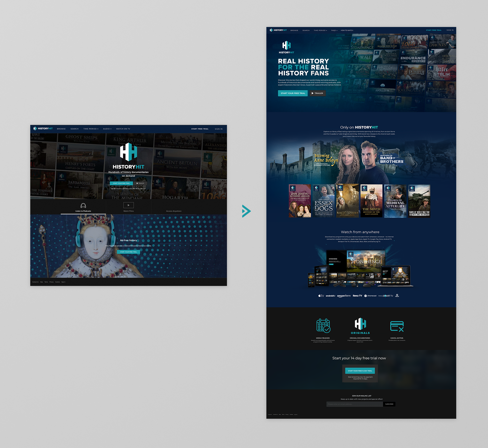Viewport: 488px width, 448px height.
Task: Click the Samsung Smart TV logo
Action: 386,296
